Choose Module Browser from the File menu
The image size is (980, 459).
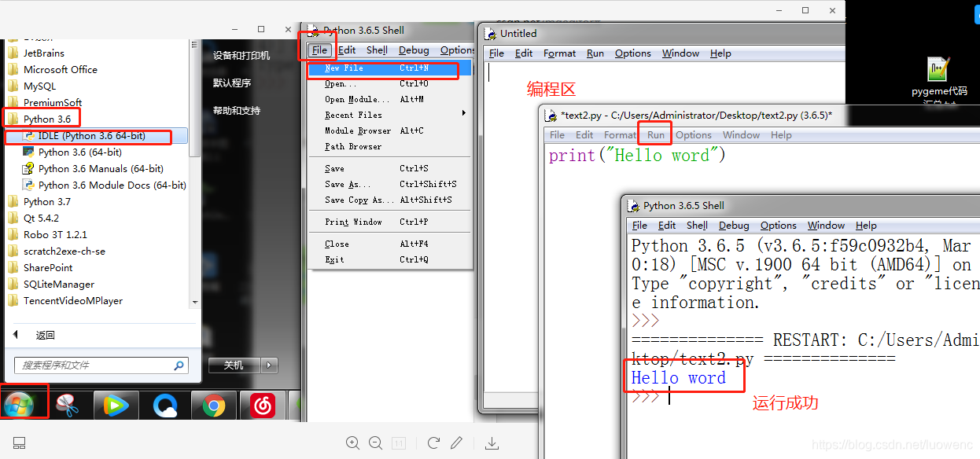[x=390, y=130]
